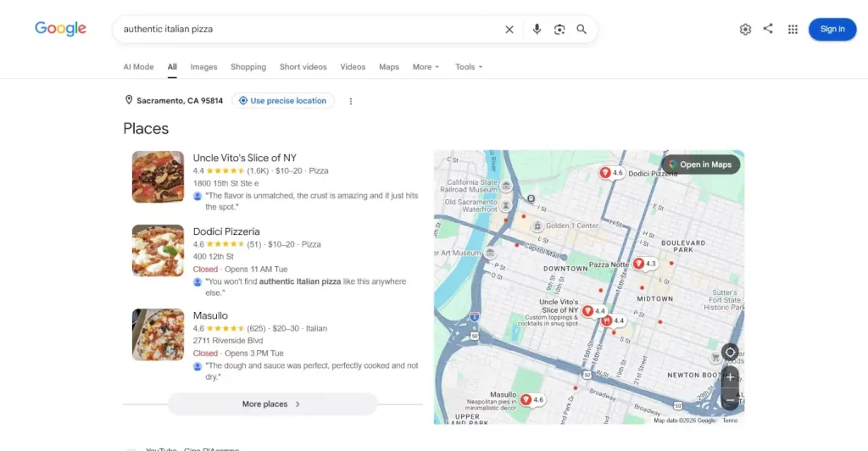
Task: Open Google Lens image search icon
Action: coord(559,30)
